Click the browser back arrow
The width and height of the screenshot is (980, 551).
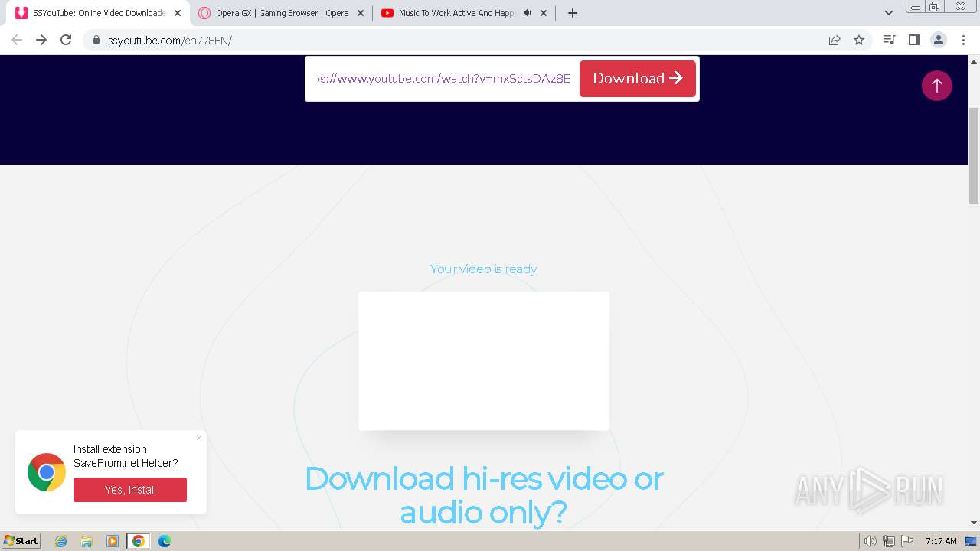17,40
